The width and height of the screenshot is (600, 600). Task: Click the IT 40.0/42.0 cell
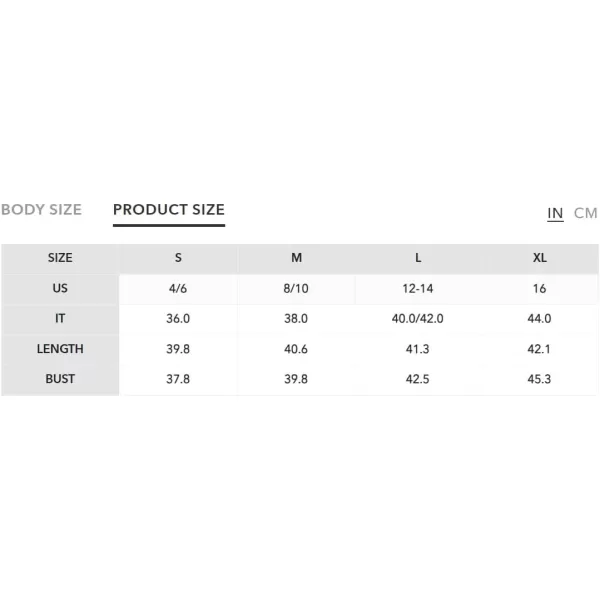[x=418, y=318]
